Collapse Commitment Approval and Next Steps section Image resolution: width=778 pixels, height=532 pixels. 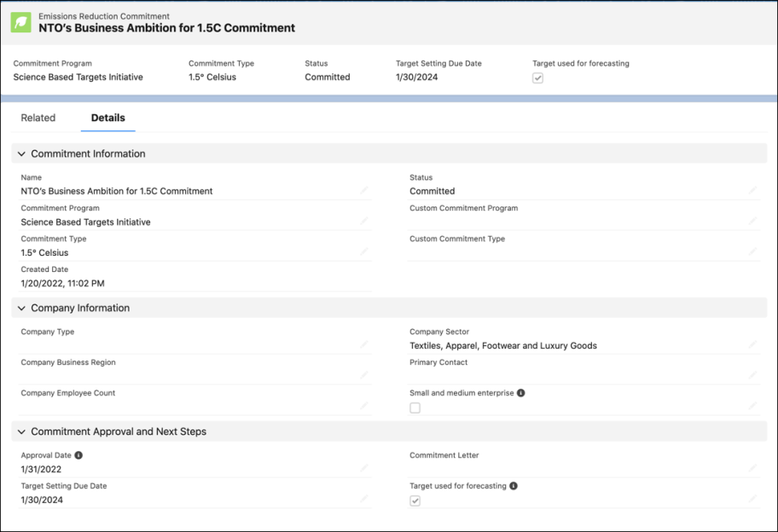click(21, 431)
